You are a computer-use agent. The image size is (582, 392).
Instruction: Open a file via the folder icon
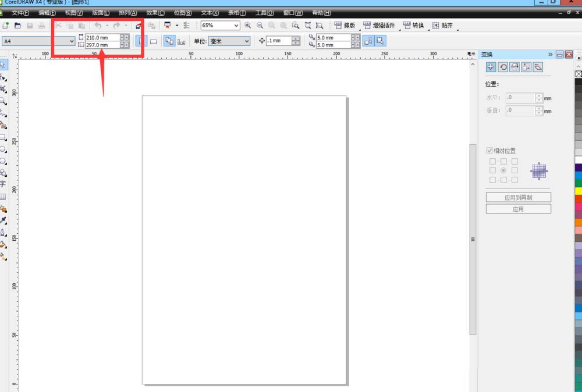pyautogui.click(x=17, y=26)
